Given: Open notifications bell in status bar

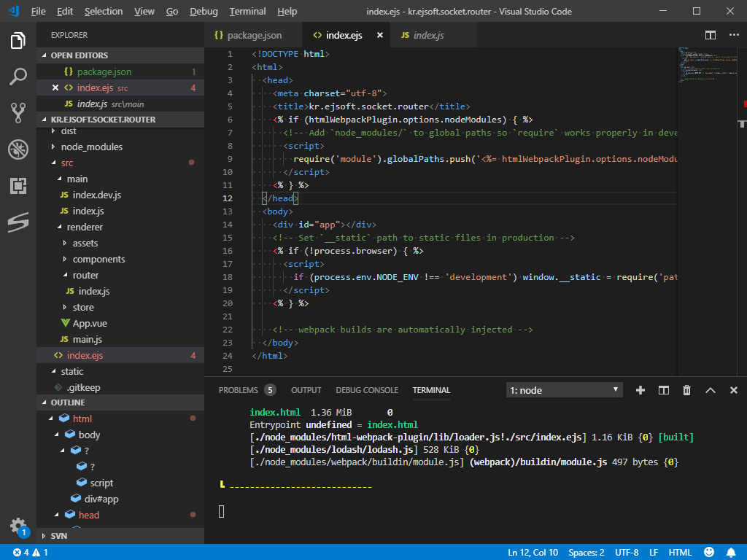Looking at the screenshot, I should (731, 553).
